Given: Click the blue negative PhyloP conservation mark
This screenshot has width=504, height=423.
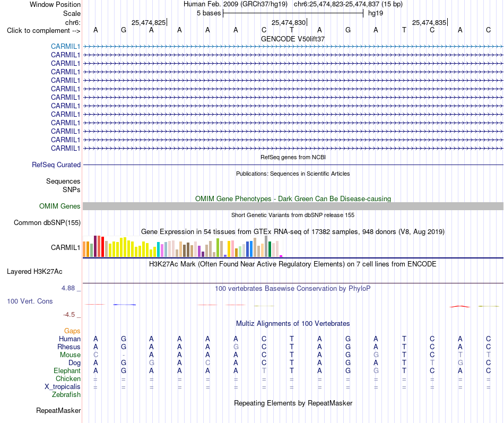Looking at the screenshot, I should click(124, 305).
